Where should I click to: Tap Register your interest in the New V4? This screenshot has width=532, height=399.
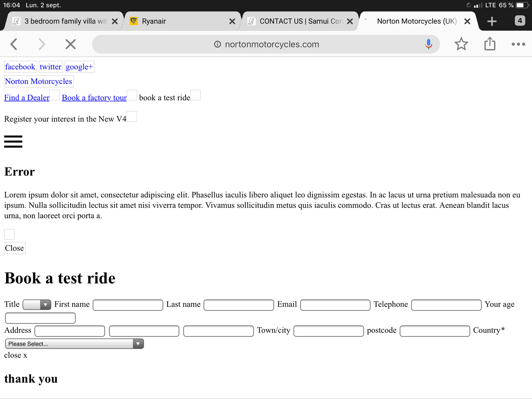point(65,119)
